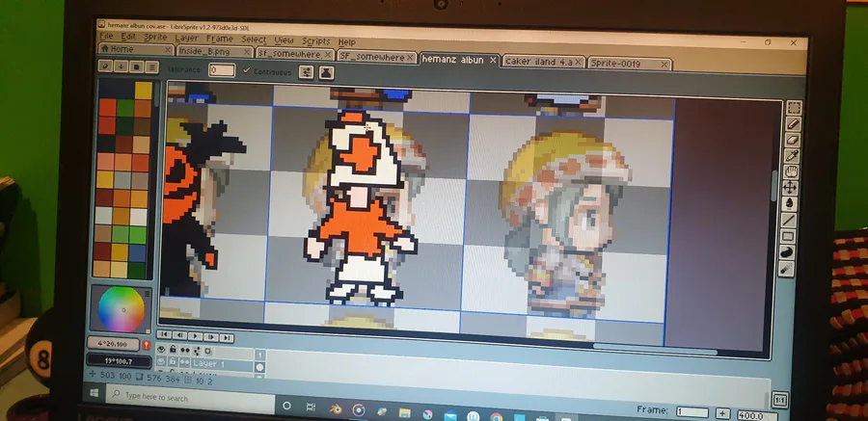Select the Eyedropper tool
Image resolution: width=868 pixels, height=421 pixels.
tap(792, 156)
